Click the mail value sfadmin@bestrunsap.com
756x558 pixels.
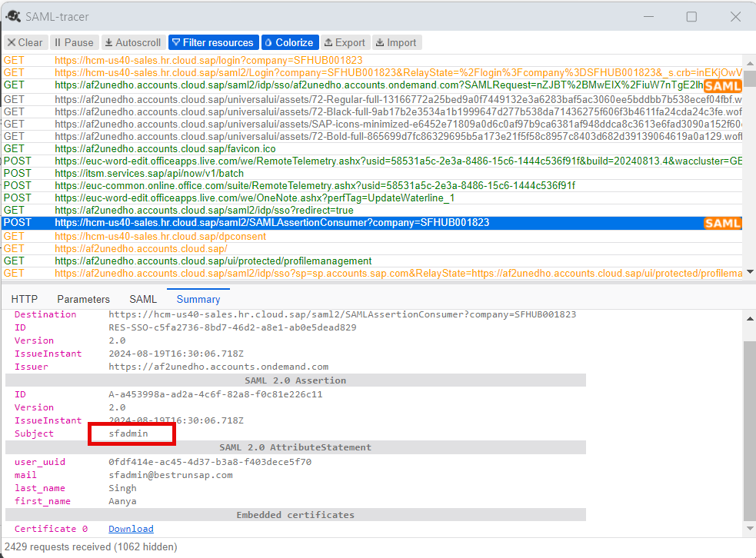pos(171,475)
